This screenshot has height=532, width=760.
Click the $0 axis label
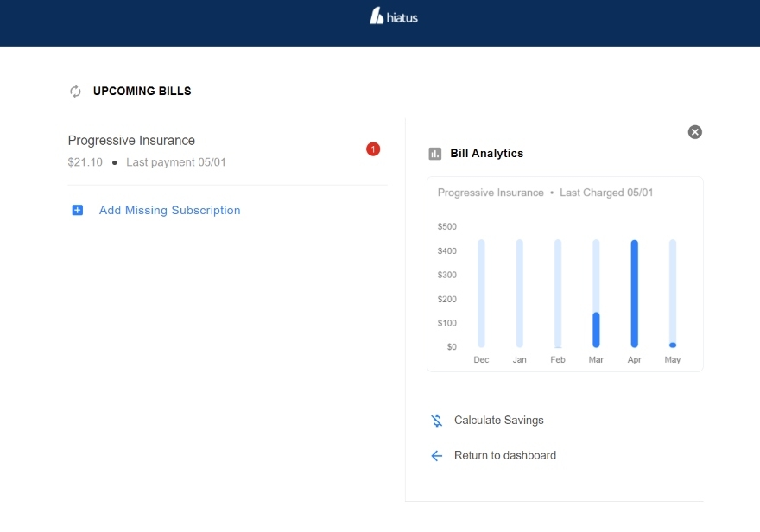452,347
